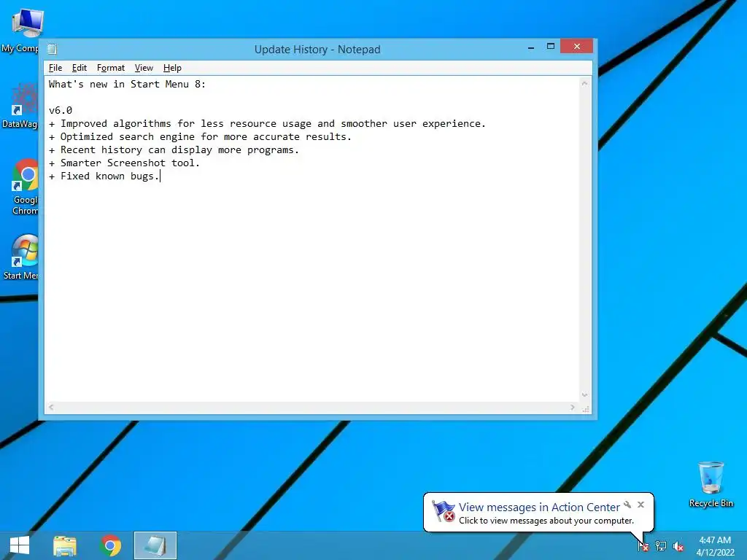Click the resize grip in Notepad's corner
747x560 pixels.
586,408
